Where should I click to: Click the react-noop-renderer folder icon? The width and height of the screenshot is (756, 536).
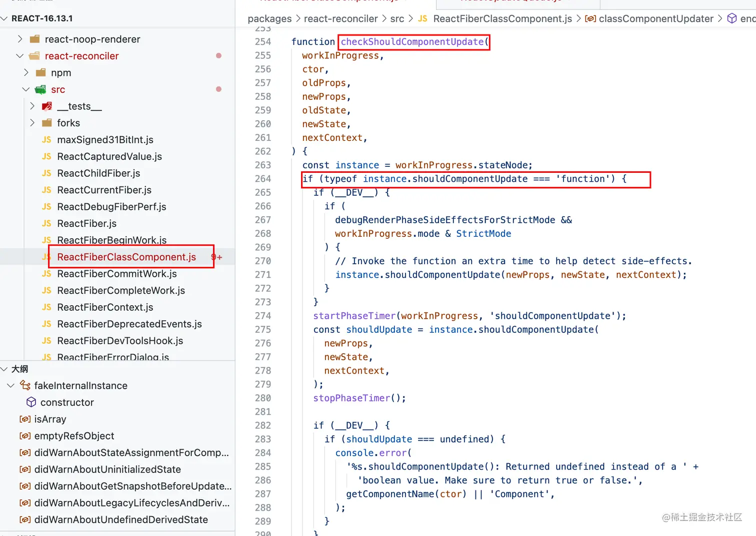34,39
